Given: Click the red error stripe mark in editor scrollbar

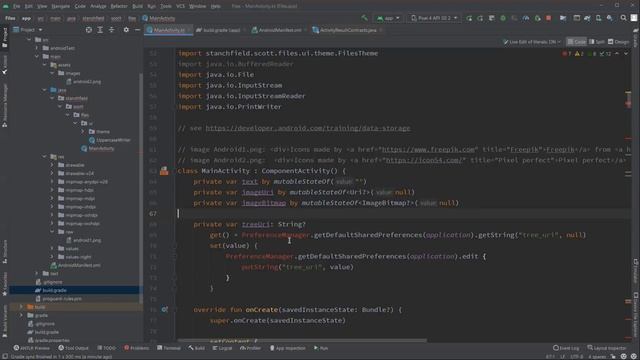Looking at the screenshot, I should [x=628, y=103].
